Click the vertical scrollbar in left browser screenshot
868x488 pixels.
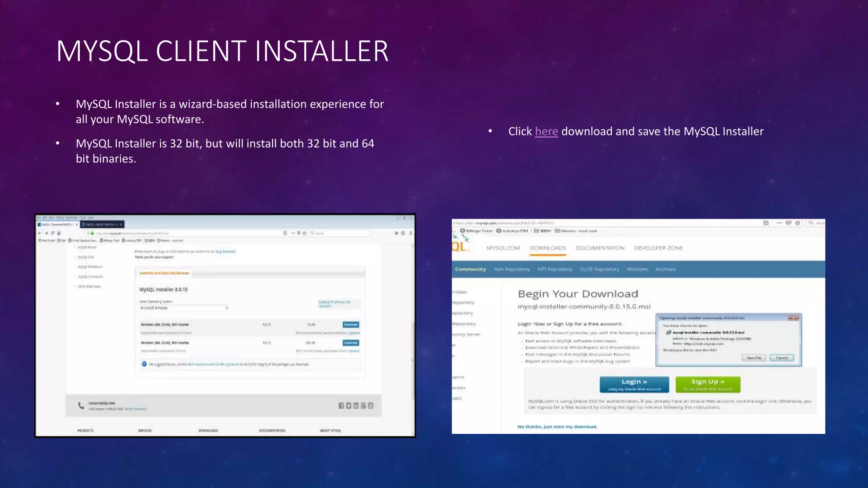pyautogui.click(x=413, y=360)
